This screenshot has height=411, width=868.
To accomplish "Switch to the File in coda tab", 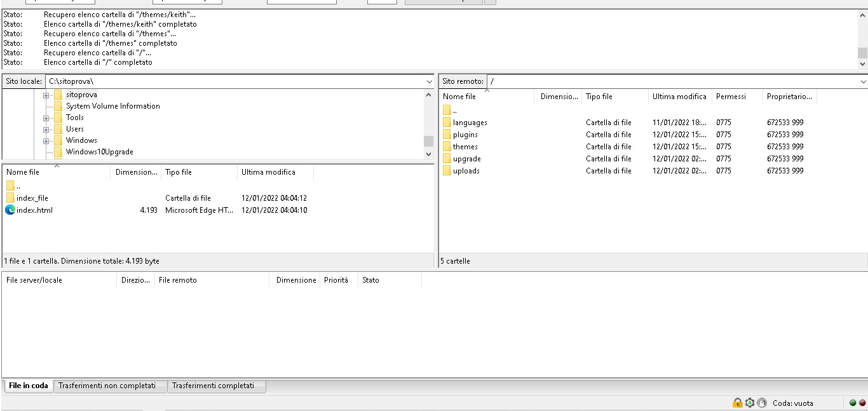I will [x=28, y=386].
